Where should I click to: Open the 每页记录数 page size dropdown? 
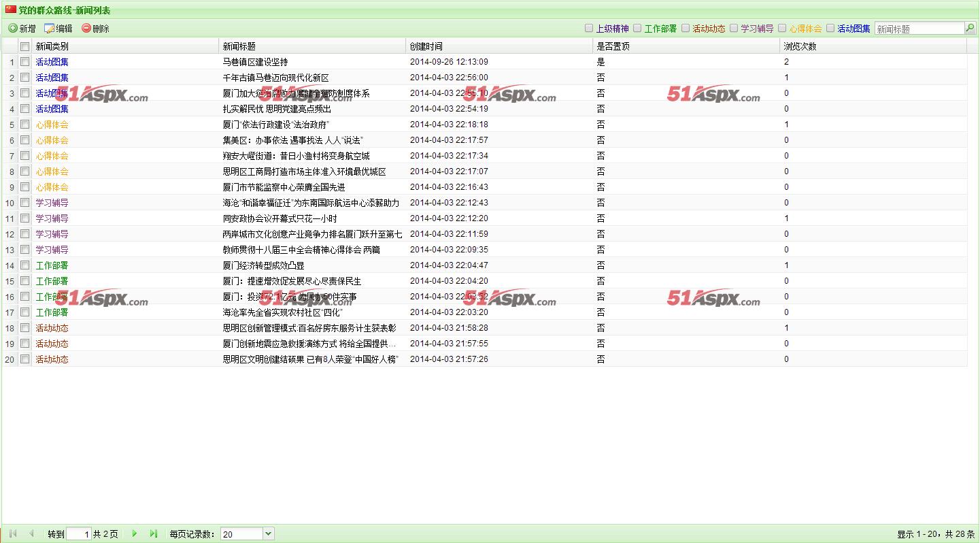pyautogui.click(x=267, y=534)
